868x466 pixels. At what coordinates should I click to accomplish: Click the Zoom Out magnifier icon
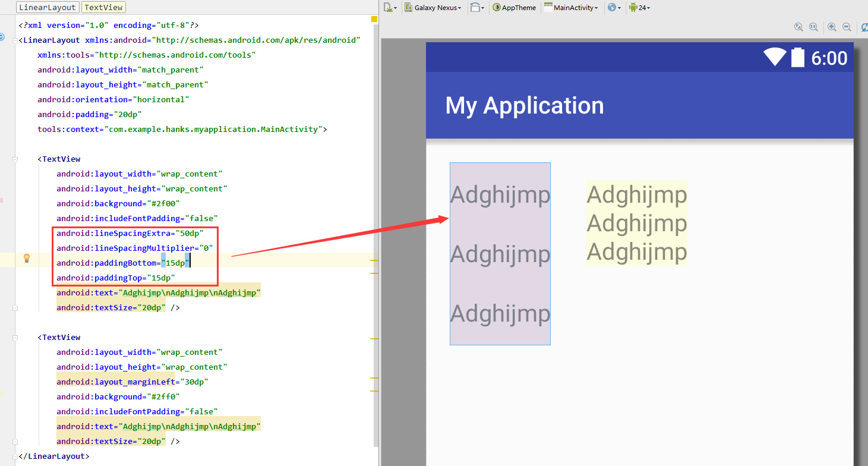click(x=847, y=27)
